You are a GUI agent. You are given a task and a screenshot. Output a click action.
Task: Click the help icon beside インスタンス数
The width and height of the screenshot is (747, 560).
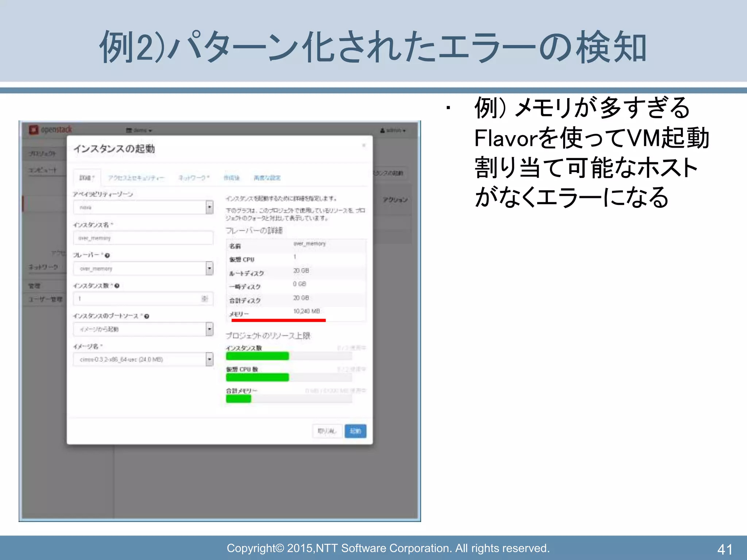[x=117, y=286]
